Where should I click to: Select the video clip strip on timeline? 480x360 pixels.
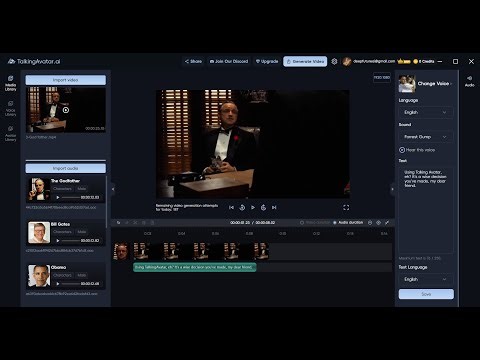click(201, 251)
